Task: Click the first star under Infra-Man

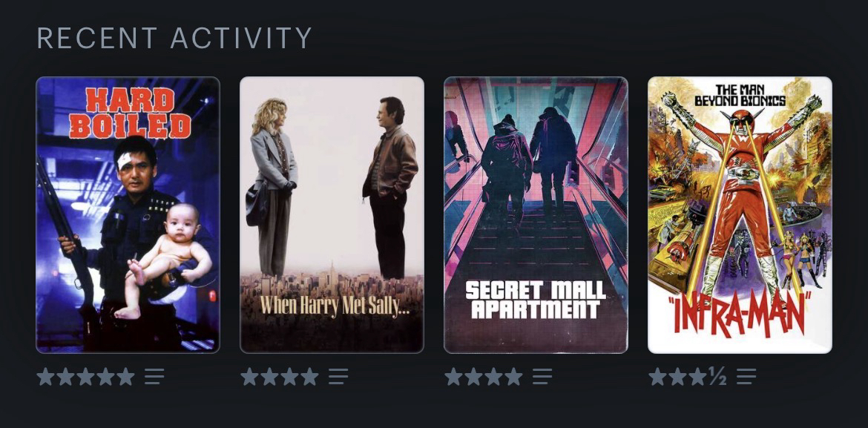Action: point(657,377)
